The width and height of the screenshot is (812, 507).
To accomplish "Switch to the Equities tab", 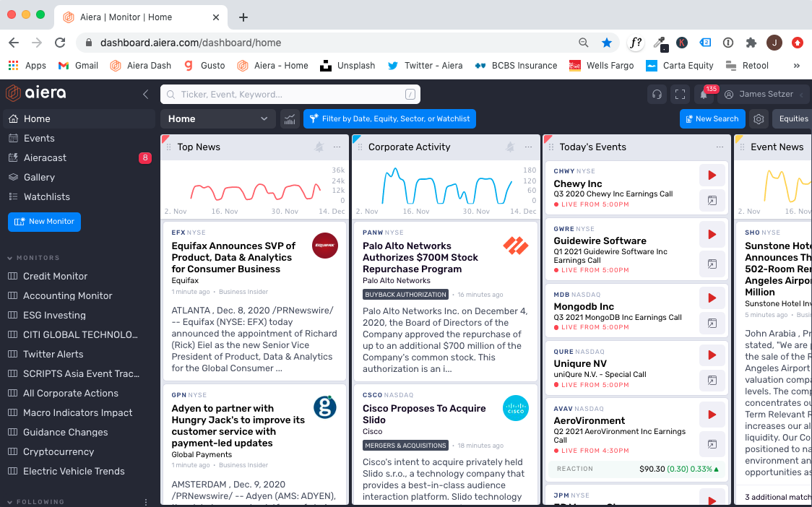I will (x=792, y=119).
